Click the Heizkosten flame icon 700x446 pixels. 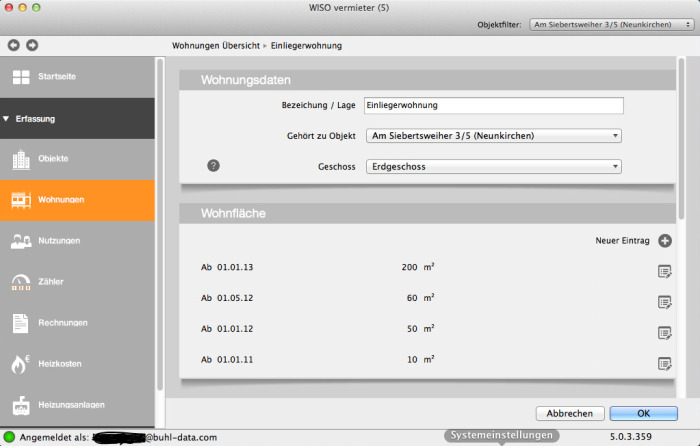point(20,364)
